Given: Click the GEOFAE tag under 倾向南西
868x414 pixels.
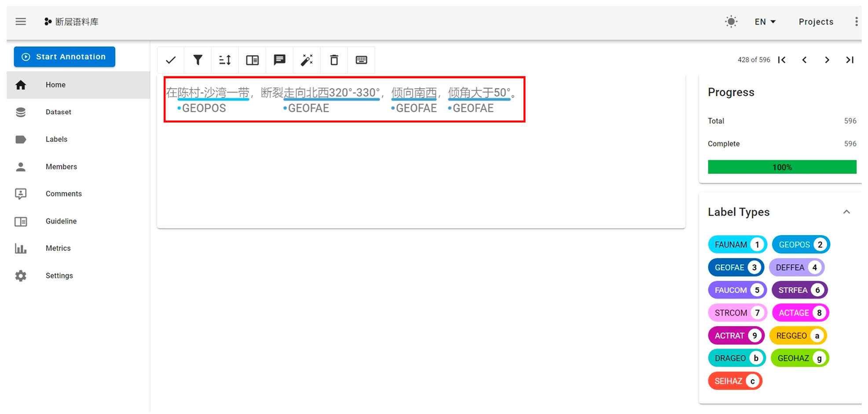Looking at the screenshot, I should pos(414,108).
